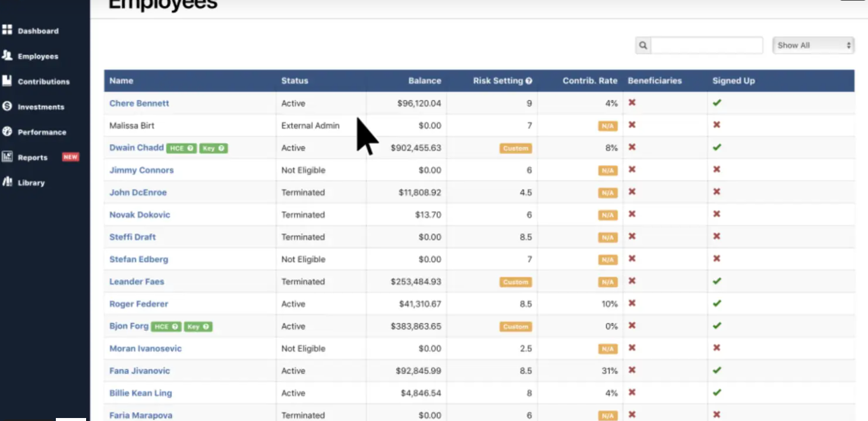The width and height of the screenshot is (868, 421).
Task: Open the Risk Setting help icon
Action: 529,80
